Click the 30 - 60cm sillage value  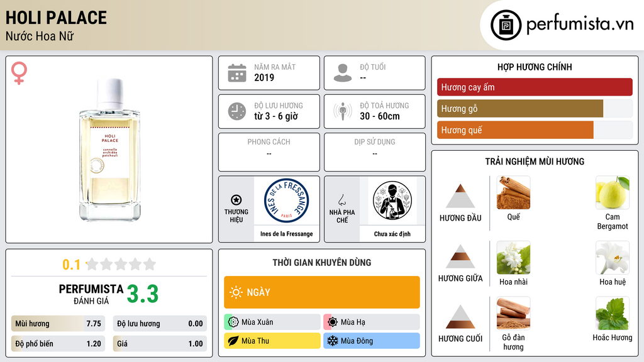[380, 116]
